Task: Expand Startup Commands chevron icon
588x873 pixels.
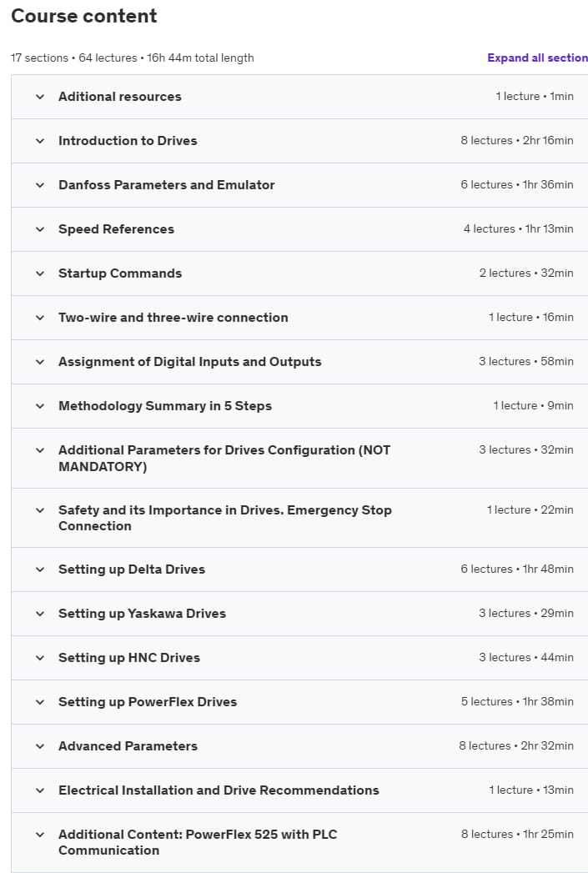Action: [x=40, y=273]
